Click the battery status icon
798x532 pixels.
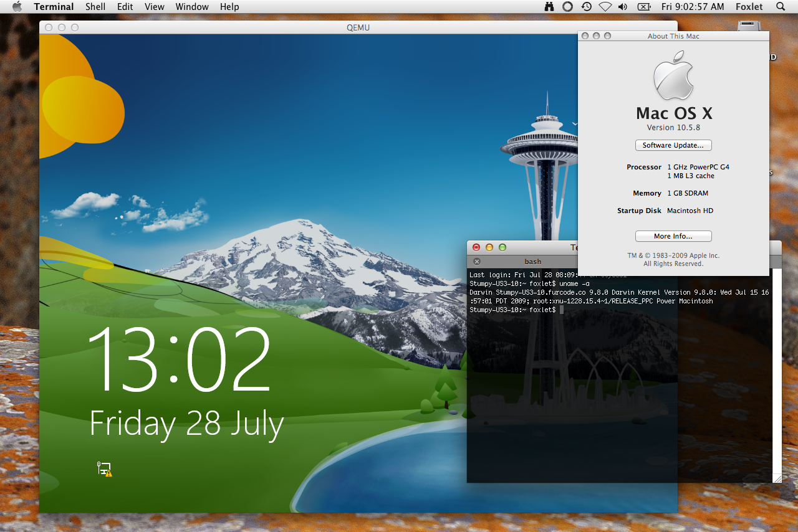pyautogui.click(x=644, y=7)
